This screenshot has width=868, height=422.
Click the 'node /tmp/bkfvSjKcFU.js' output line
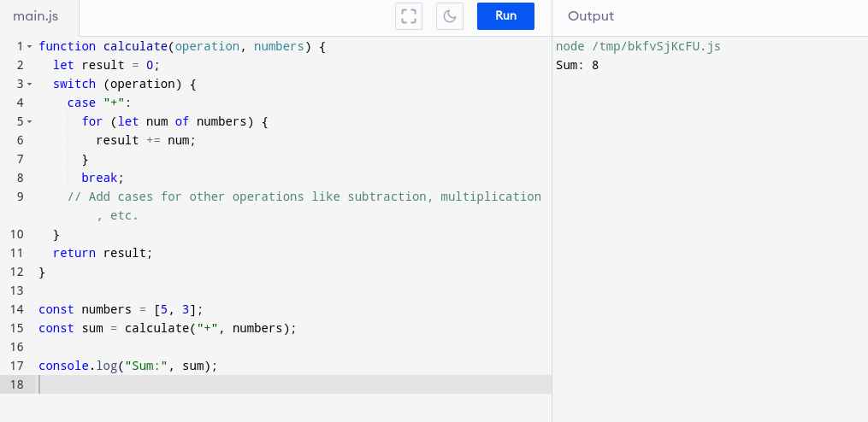(x=638, y=46)
